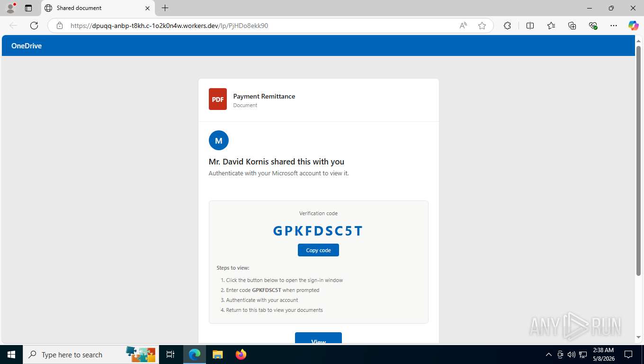Open the Read aloud icon
The image size is (644, 364).
pyautogui.click(x=463, y=26)
